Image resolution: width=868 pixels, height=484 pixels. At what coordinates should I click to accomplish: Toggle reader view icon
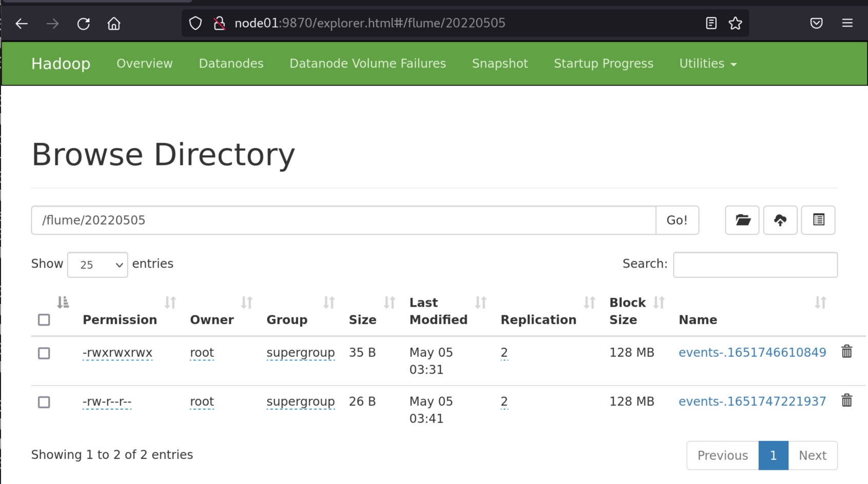click(x=711, y=23)
